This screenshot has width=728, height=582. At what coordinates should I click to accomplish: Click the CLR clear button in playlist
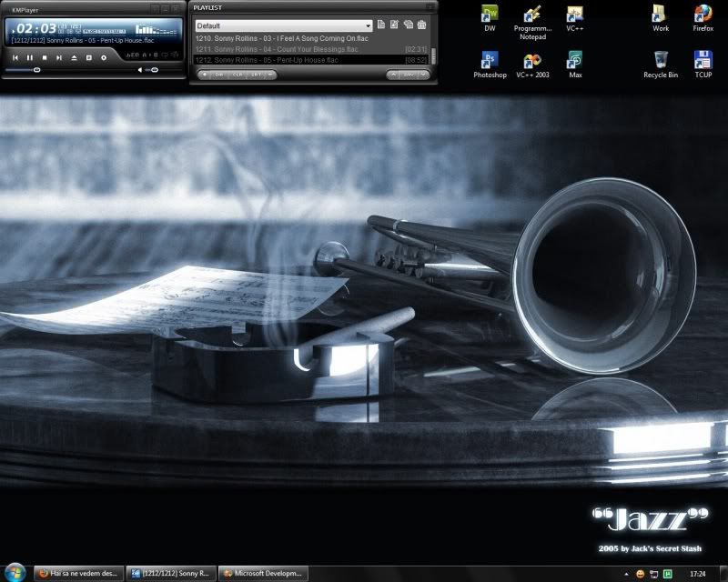[x=238, y=75]
